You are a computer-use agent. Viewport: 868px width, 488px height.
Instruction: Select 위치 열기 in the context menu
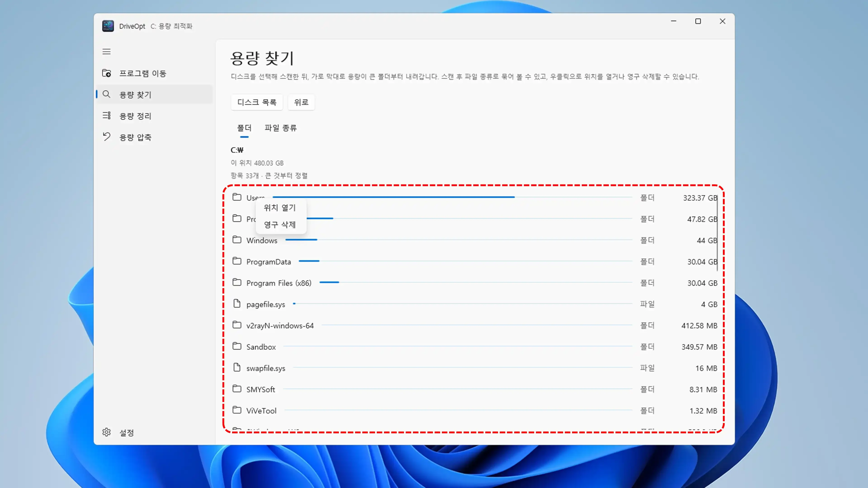pyautogui.click(x=280, y=208)
